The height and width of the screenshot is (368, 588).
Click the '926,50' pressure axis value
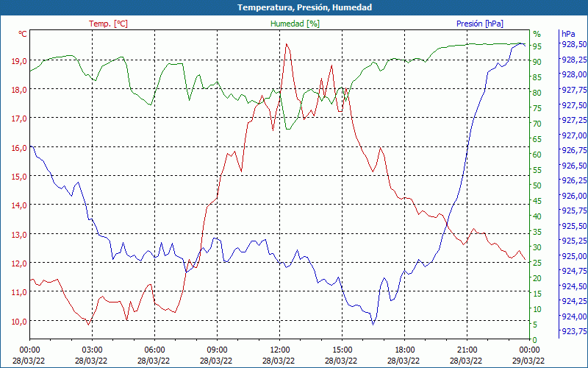click(574, 165)
